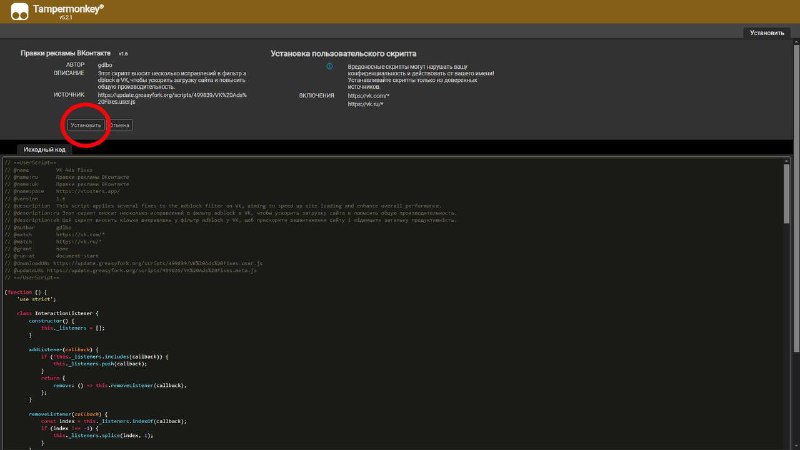Install the script with the Установить button

(86, 125)
